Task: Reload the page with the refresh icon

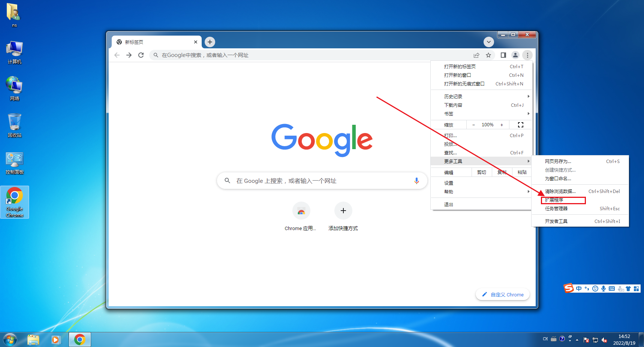Action: tap(141, 55)
